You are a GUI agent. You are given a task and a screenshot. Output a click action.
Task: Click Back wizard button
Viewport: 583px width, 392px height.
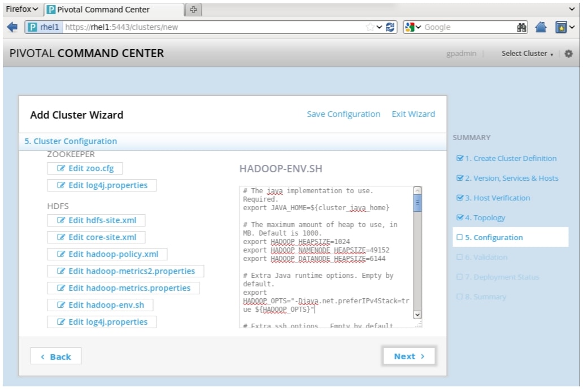tap(56, 356)
